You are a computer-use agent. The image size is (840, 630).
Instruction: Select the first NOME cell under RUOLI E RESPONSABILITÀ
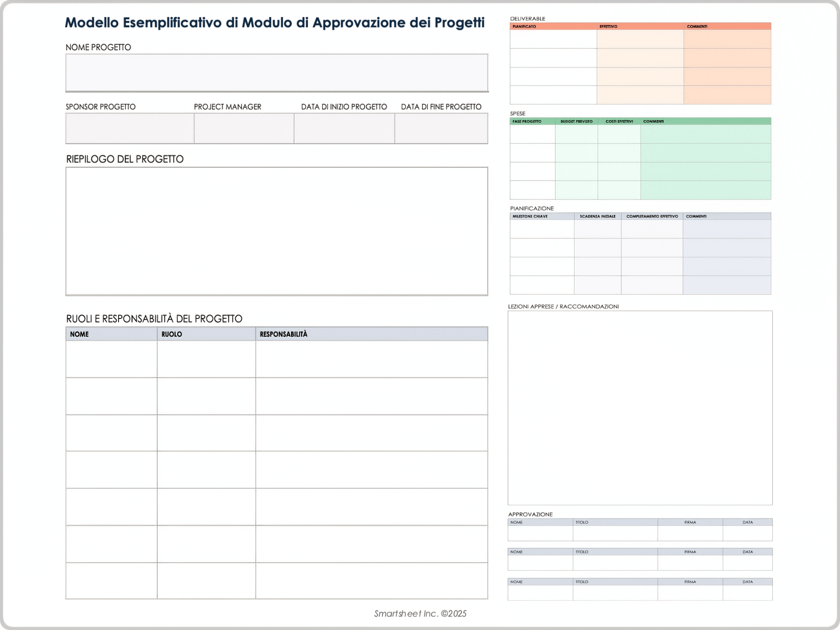[111, 359]
